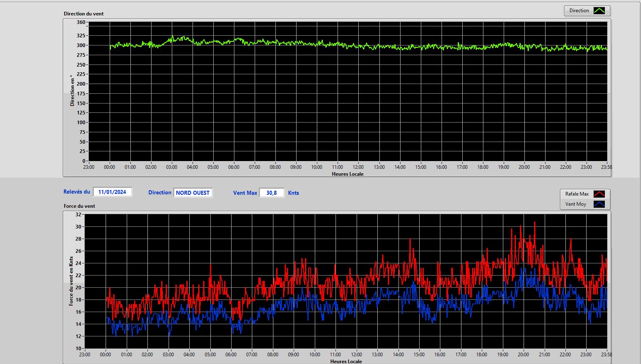This screenshot has height=364, width=641.
Task: Click the Relevés du label
Action: 77,192
